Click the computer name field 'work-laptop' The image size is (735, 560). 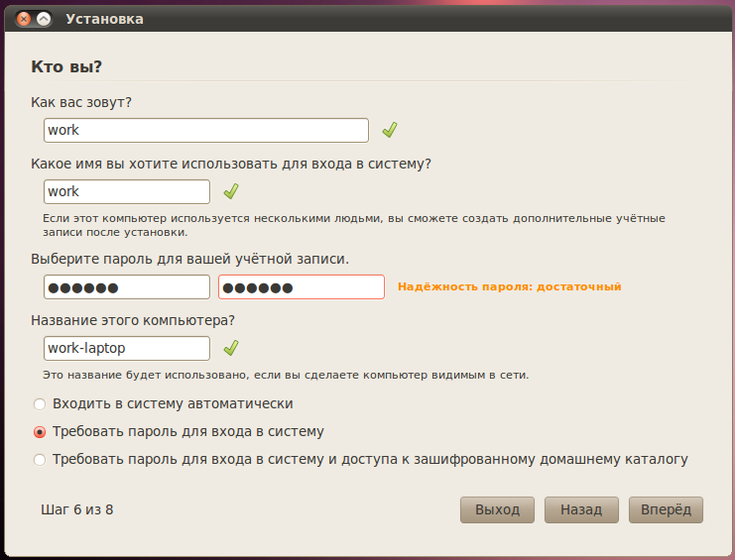[x=127, y=348]
